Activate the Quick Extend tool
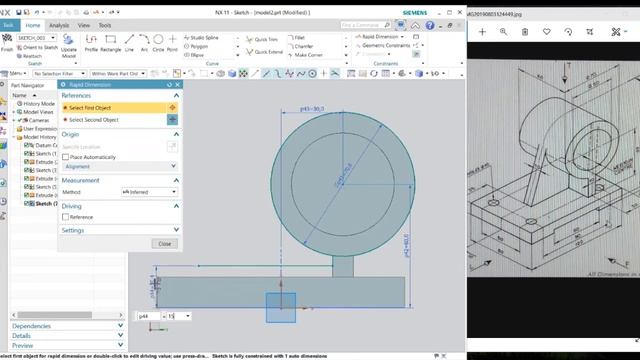640x360 pixels. [264, 52]
